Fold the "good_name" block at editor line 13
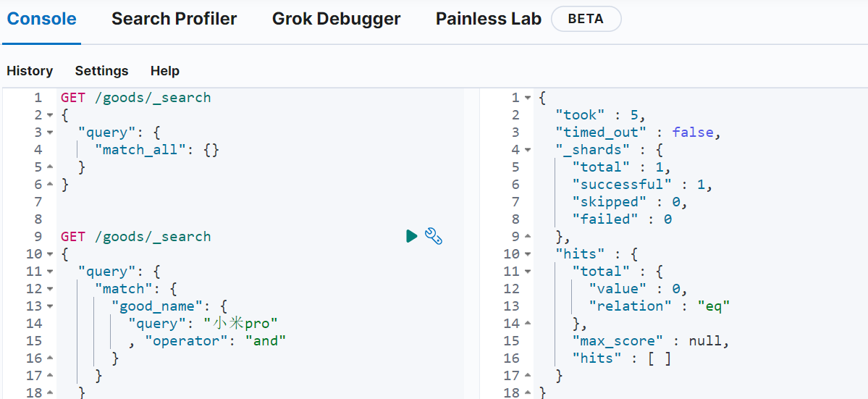This screenshot has height=399, width=868. [49, 306]
